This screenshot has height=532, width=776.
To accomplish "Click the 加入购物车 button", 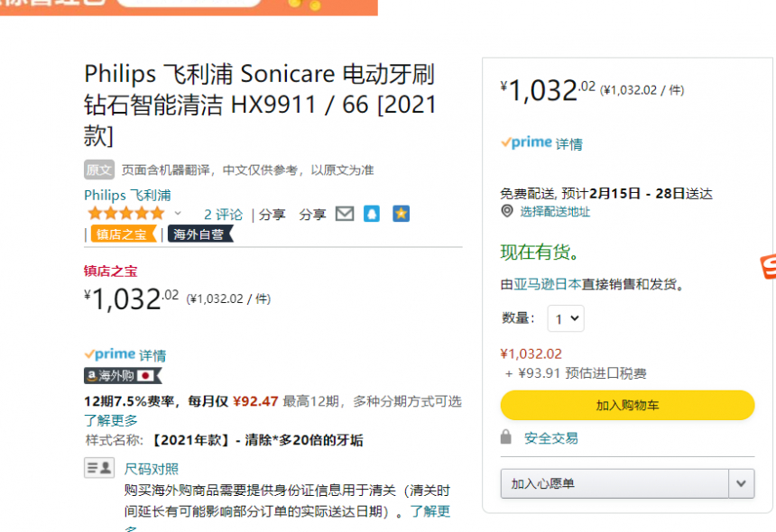I will (627, 405).
